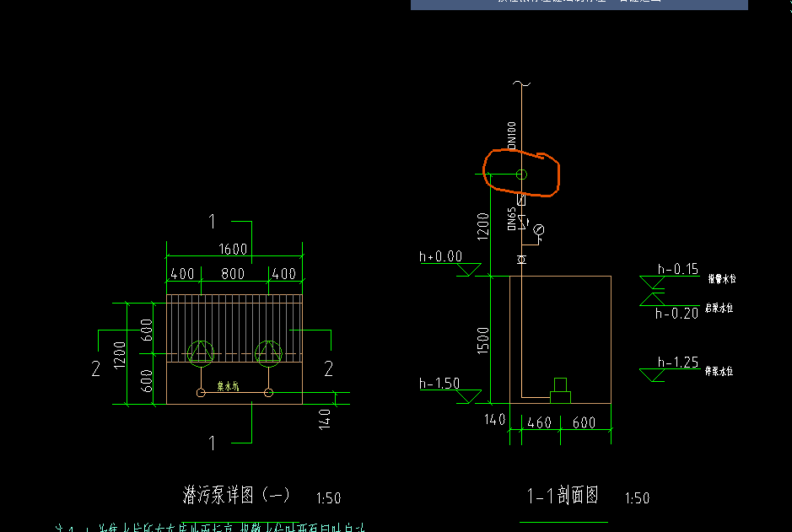Click the 800 dimension text in plan view

pyautogui.click(x=233, y=273)
